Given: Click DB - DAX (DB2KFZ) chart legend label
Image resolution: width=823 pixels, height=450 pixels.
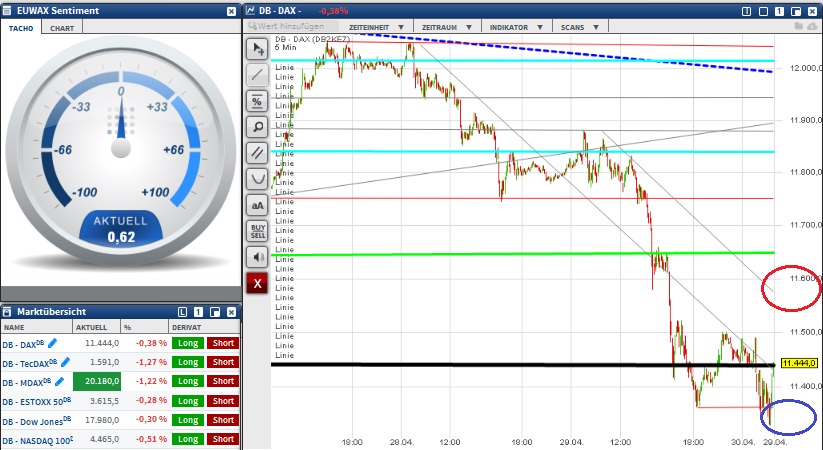Looking at the screenshot, I should [312, 40].
